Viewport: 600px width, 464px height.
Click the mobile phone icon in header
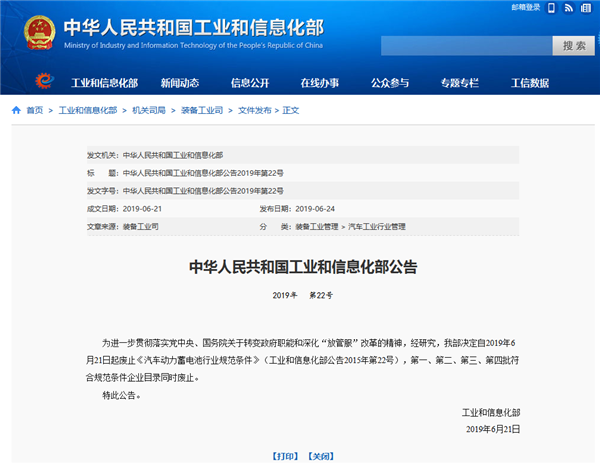point(551,8)
